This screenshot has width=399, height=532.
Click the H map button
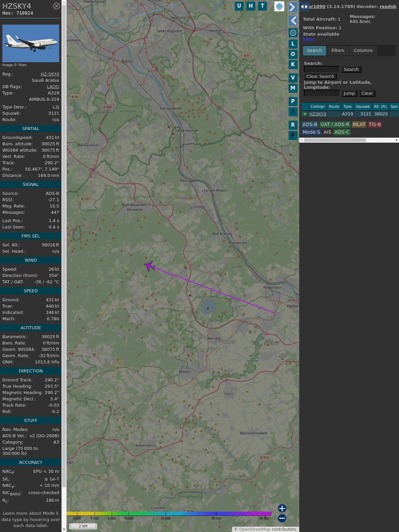(x=251, y=6)
